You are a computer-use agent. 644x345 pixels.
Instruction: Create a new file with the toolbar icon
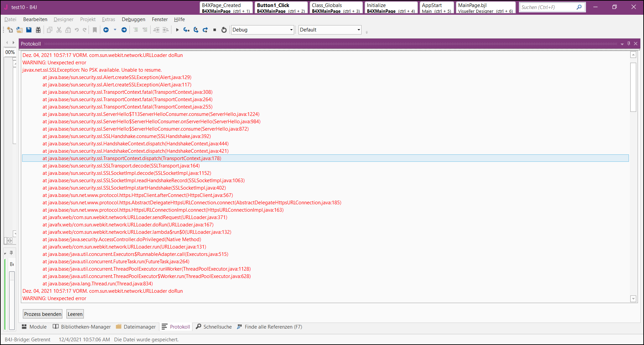click(10, 30)
